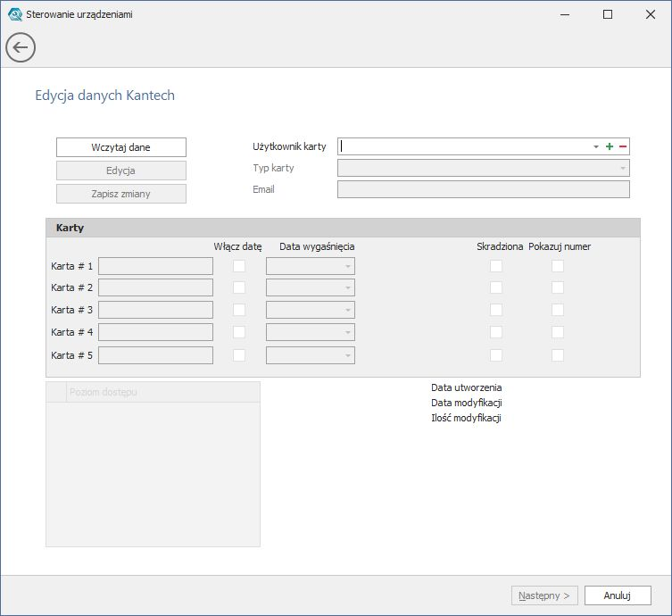This screenshot has height=616, width=672.
Task: Click the Ilość modyfikacji label
Action: click(x=466, y=418)
